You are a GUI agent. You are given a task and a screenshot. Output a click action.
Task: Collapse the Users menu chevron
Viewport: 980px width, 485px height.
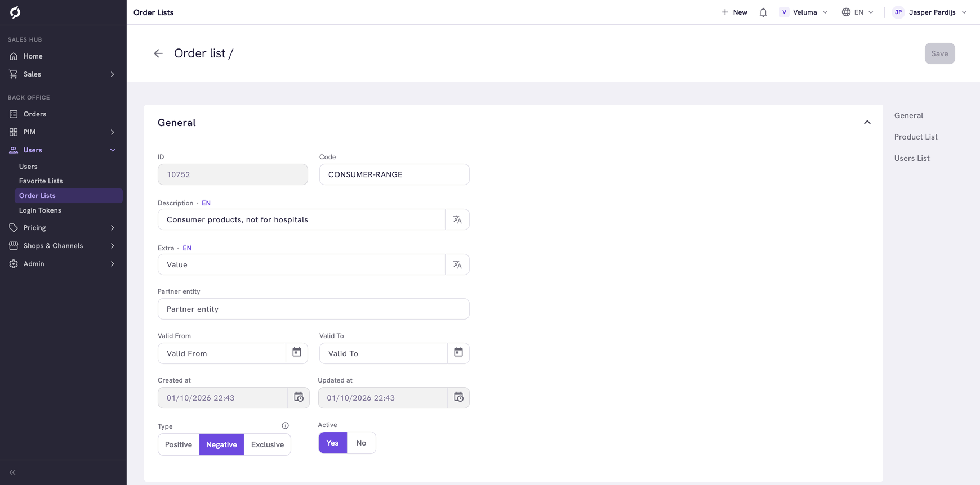(x=113, y=150)
